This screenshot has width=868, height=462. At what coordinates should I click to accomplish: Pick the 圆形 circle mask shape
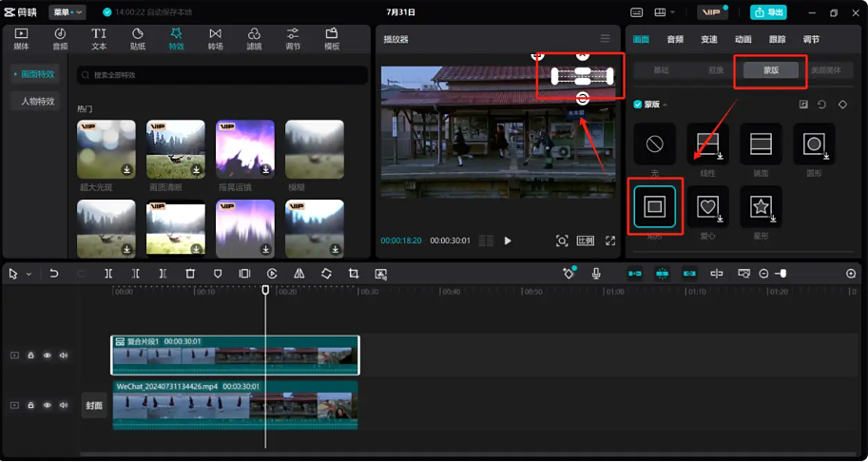pyautogui.click(x=814, y=144)
